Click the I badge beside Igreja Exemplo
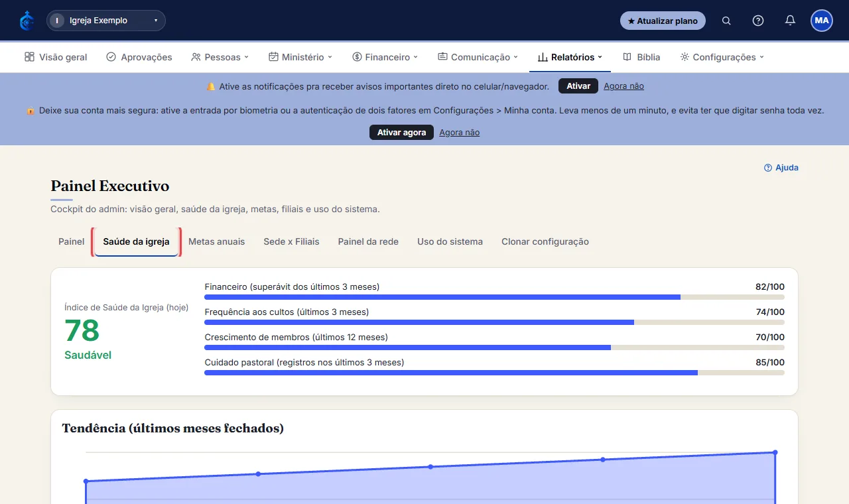 click(x=57, y=21)
